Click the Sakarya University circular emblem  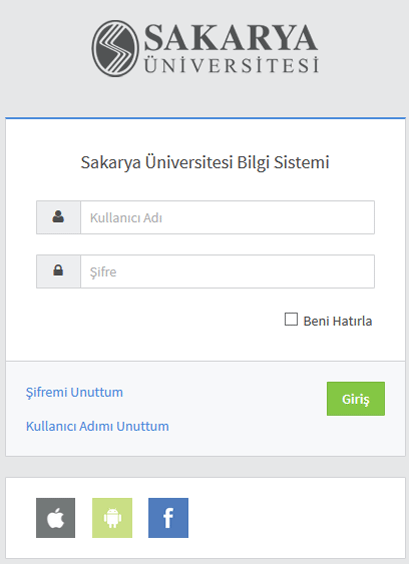coord(115,48)
